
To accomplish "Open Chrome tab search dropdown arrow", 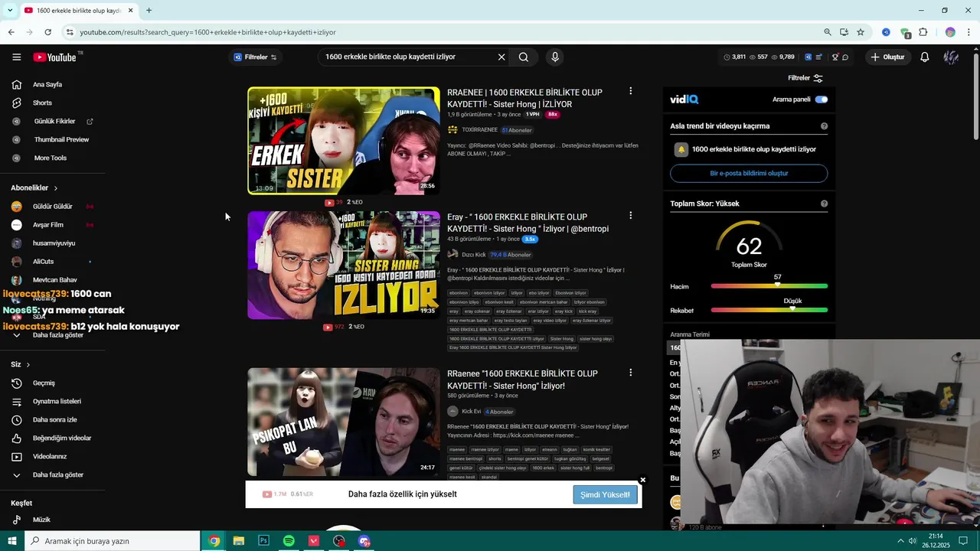I will (10, 11).
